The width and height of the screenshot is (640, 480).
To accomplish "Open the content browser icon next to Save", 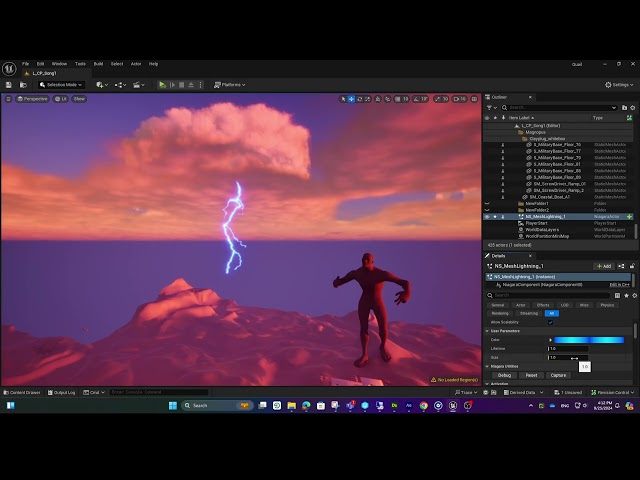I will (x=23, y=85).
